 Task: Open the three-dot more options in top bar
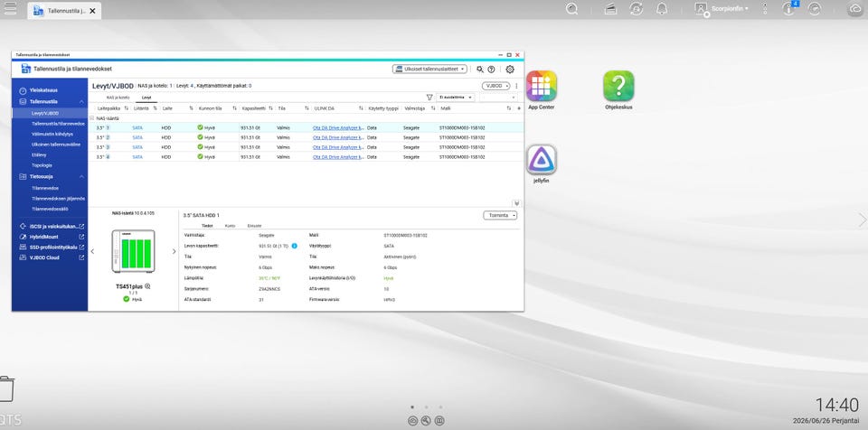[x=765, y=9]
